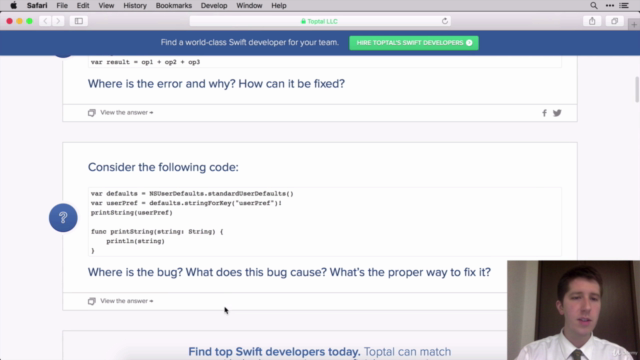Click the Toptal LLC address bar
Viewport: 640px width, 360px height.
(x=320, y=21)
